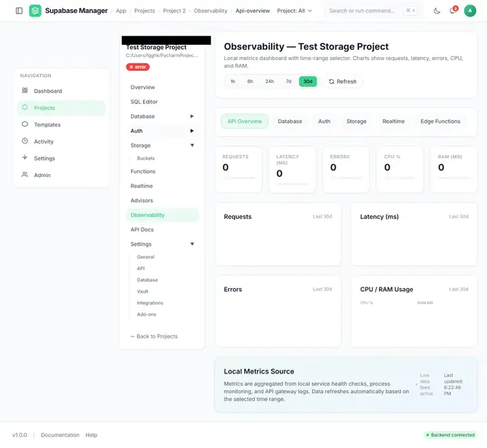Open the API Docs page
Viewport: 487px width, 448px height.
click(x=162, y=230)
